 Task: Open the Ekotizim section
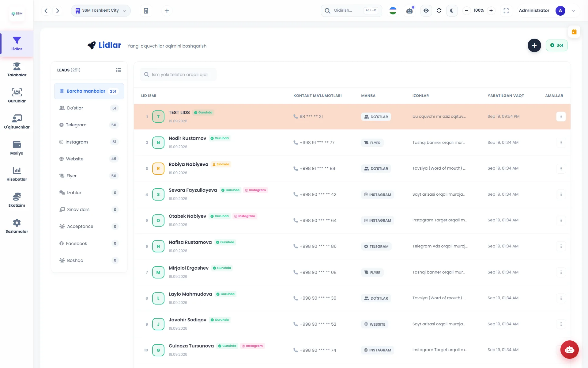17,200
